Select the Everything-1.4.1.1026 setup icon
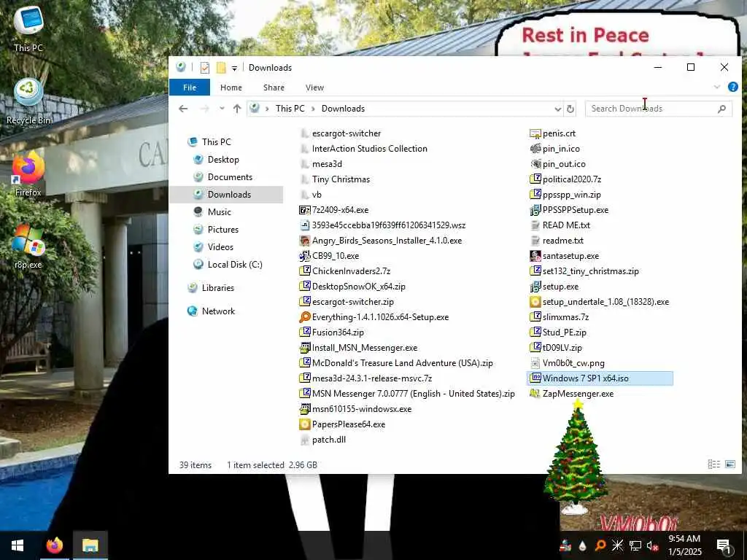 (304, 317)
